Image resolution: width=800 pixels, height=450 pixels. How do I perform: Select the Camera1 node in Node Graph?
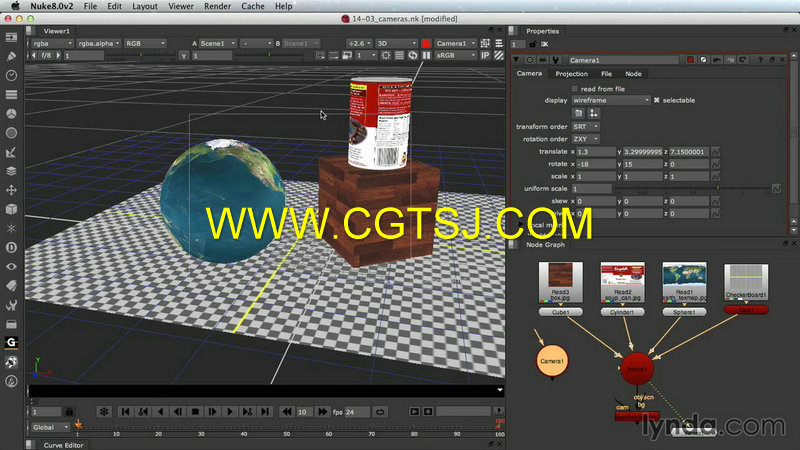pyautogui.click(x=552, y=361)
